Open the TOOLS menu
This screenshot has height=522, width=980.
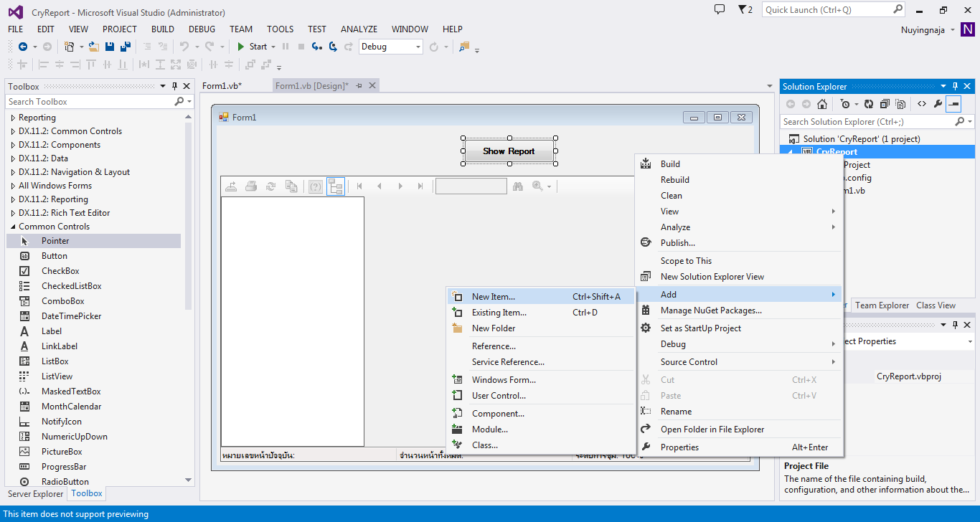click(281, 29)
